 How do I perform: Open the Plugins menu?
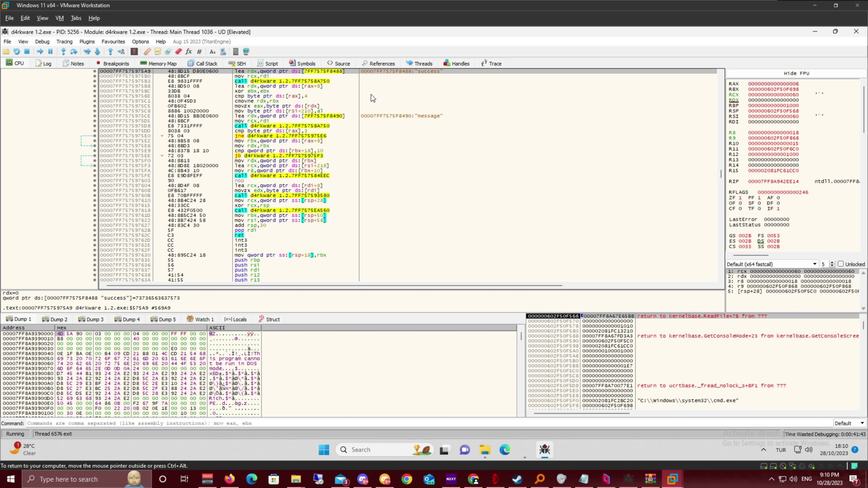click(87, 41)
